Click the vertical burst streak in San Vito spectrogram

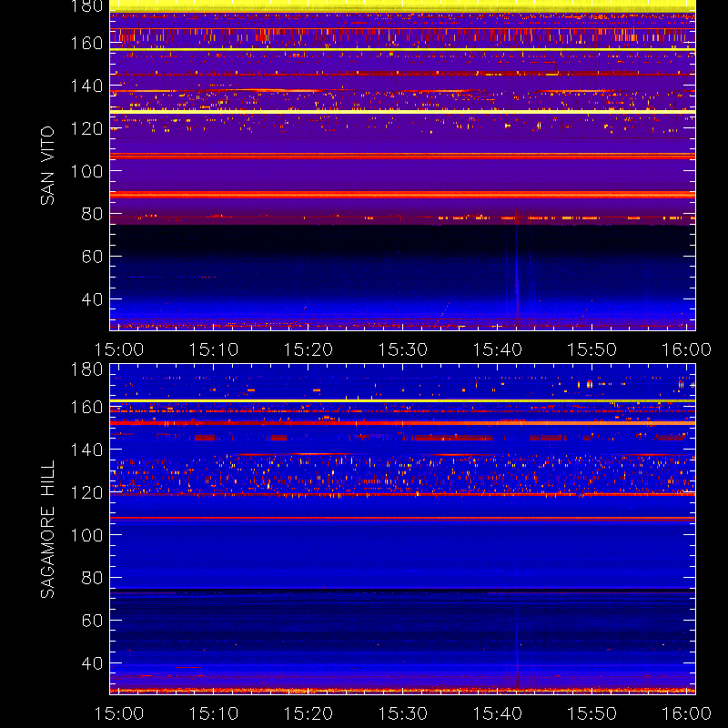click(516, 269)
